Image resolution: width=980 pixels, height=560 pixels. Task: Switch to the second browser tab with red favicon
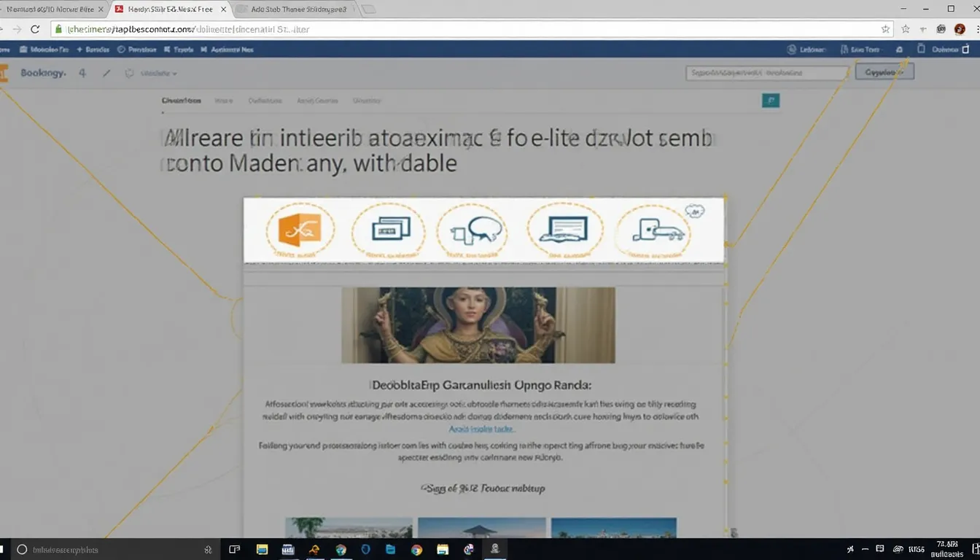pyautogui.click(x=171, y=9)
